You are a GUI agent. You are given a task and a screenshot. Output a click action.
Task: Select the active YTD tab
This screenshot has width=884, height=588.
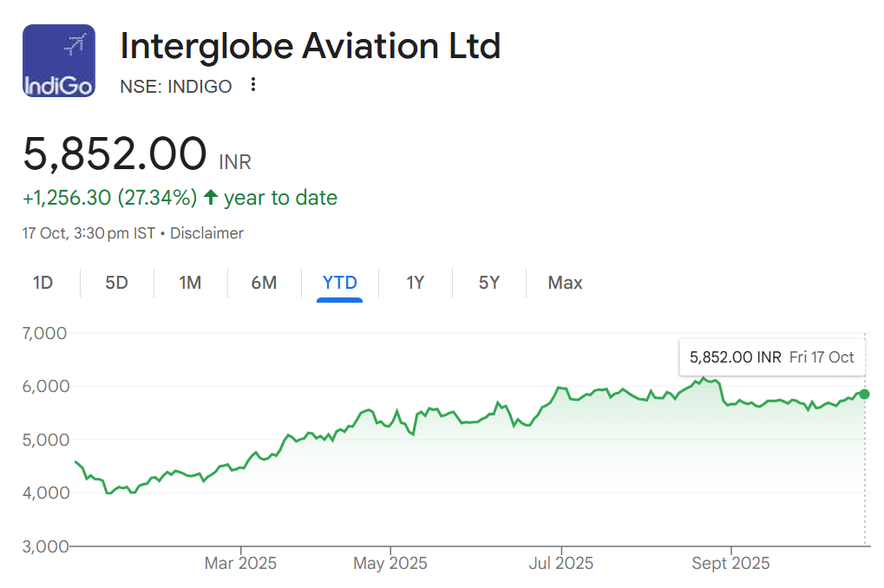[339, 283]
